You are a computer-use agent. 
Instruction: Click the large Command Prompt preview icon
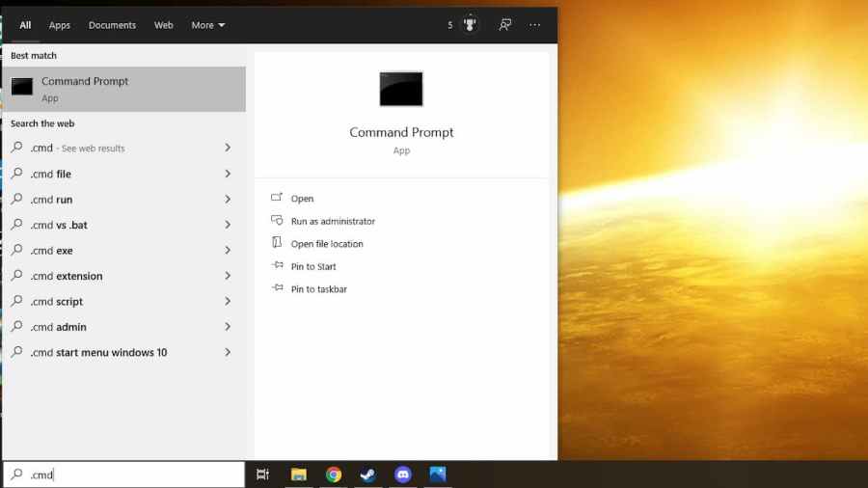401,89
